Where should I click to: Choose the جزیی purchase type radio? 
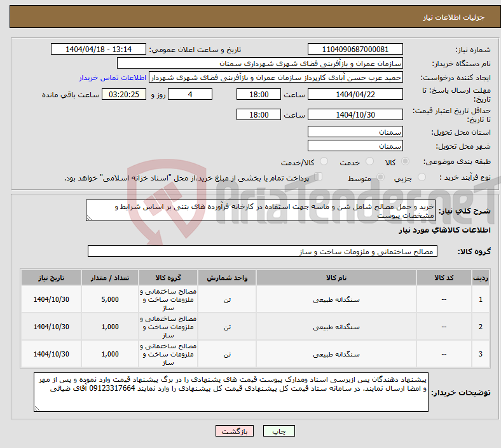(x=422, y=177)
